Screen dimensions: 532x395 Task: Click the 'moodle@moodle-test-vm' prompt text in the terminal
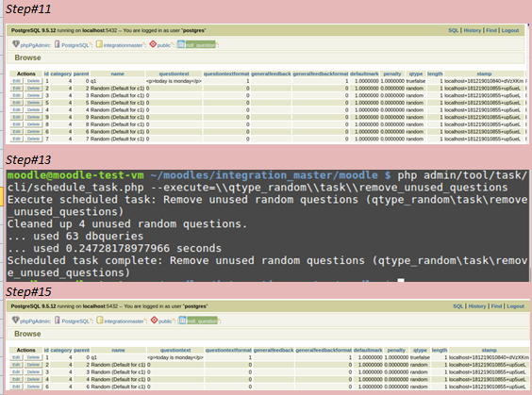click(75, 175)
